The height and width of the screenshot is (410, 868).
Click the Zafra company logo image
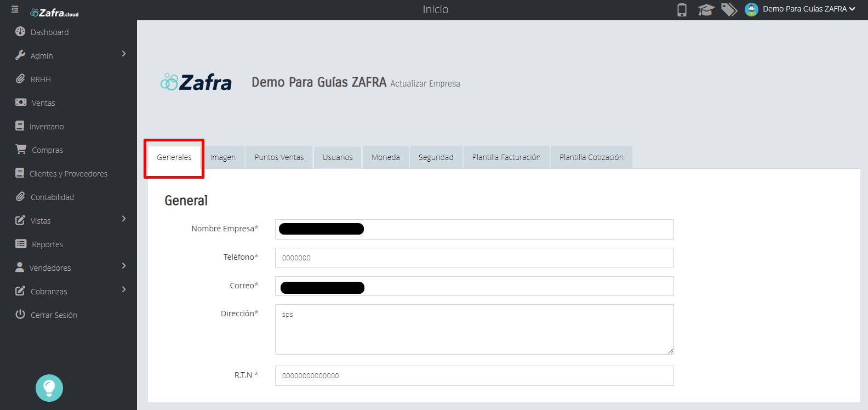pos(196,82)
